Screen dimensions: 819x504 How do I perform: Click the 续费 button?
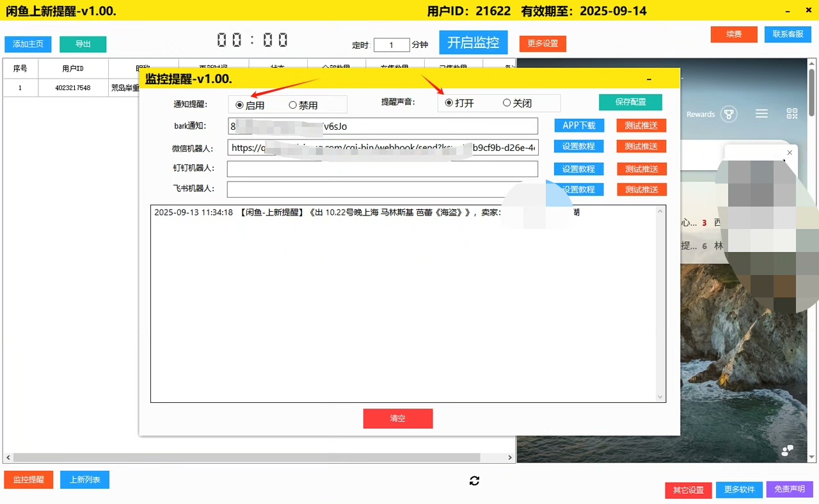tap(734, 35)
